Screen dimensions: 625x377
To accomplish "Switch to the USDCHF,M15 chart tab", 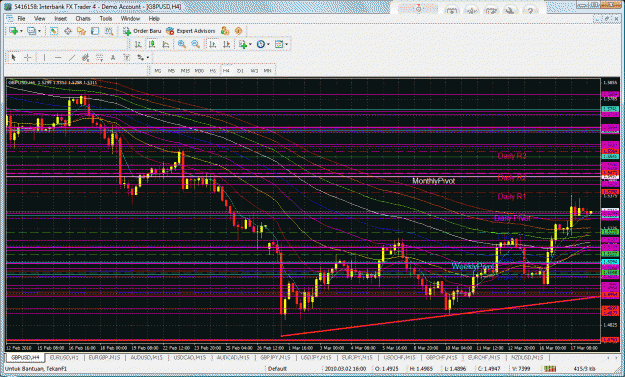I will pos(399,357).
